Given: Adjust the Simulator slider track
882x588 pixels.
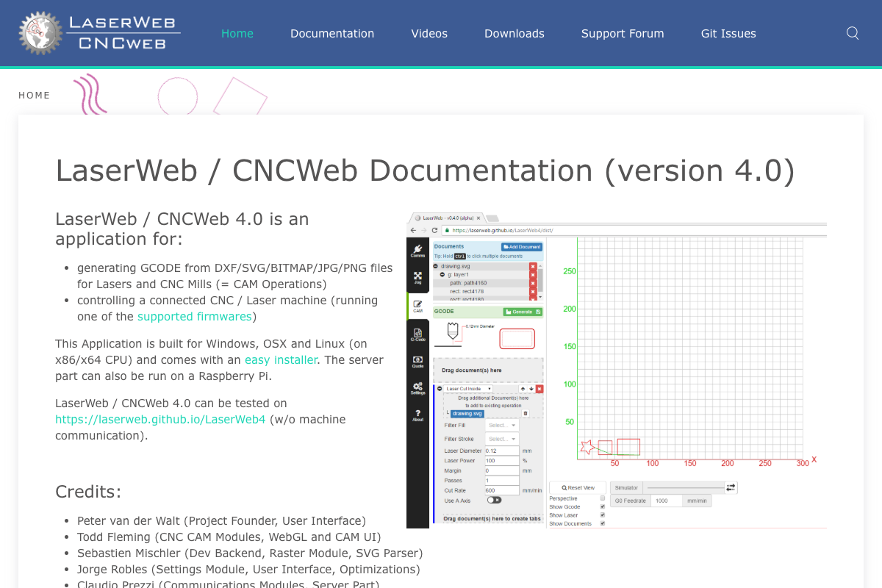Looking at the screenshot, I should (685, 487).
